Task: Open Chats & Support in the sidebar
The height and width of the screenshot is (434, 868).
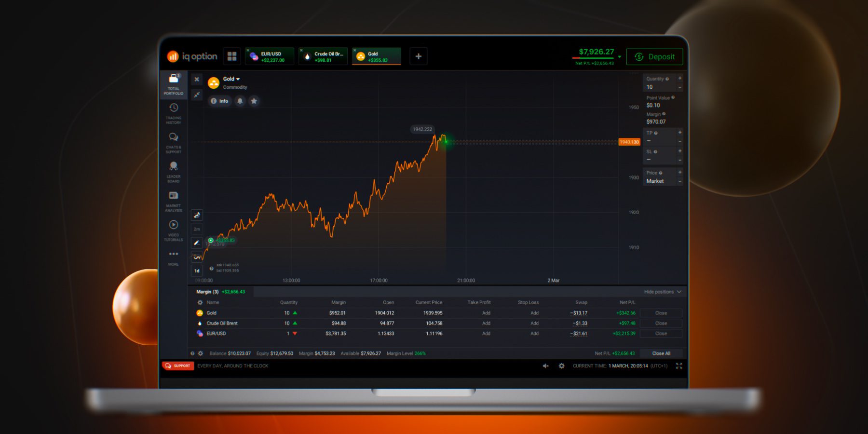Action: [x=174, y=143]
